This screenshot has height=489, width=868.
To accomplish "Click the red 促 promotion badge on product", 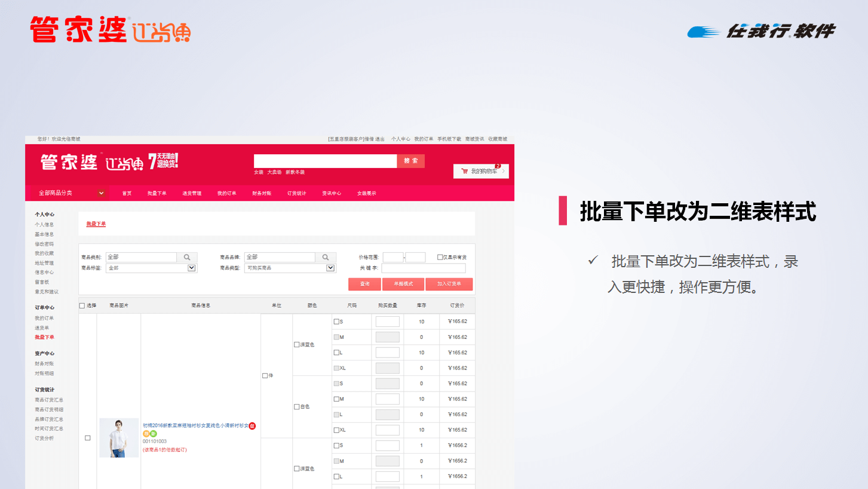I will point(252,426).
